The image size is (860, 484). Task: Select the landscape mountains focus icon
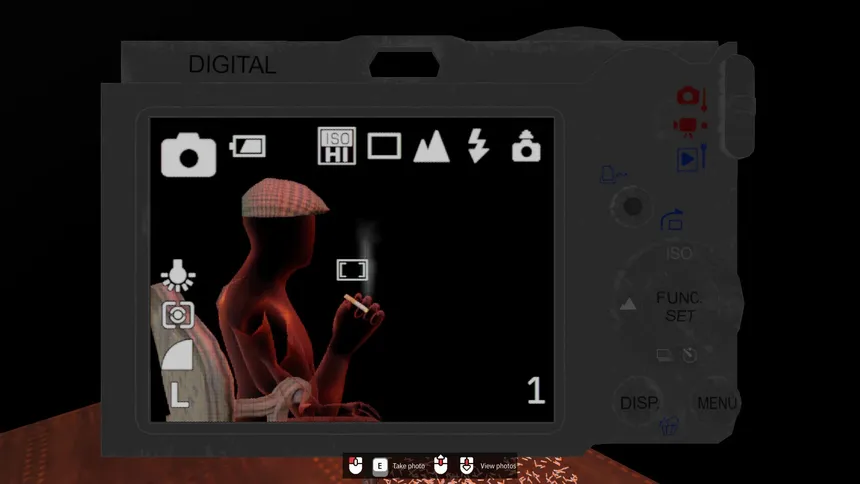click(x=432, y=146)
